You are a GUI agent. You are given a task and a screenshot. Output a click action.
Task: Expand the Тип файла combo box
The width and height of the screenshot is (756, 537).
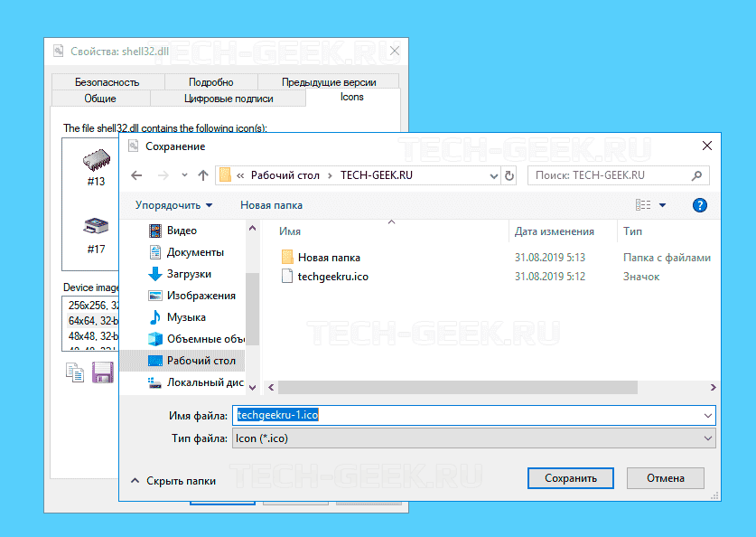(473, 438)
